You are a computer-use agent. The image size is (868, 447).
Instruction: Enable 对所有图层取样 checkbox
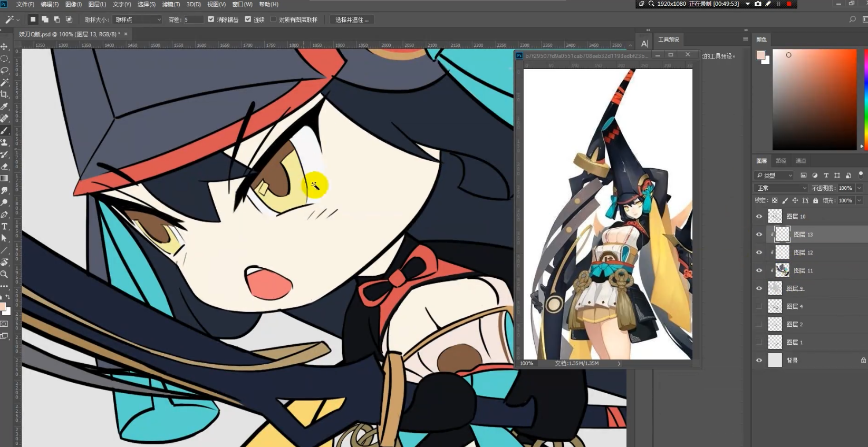pos(273,20)
